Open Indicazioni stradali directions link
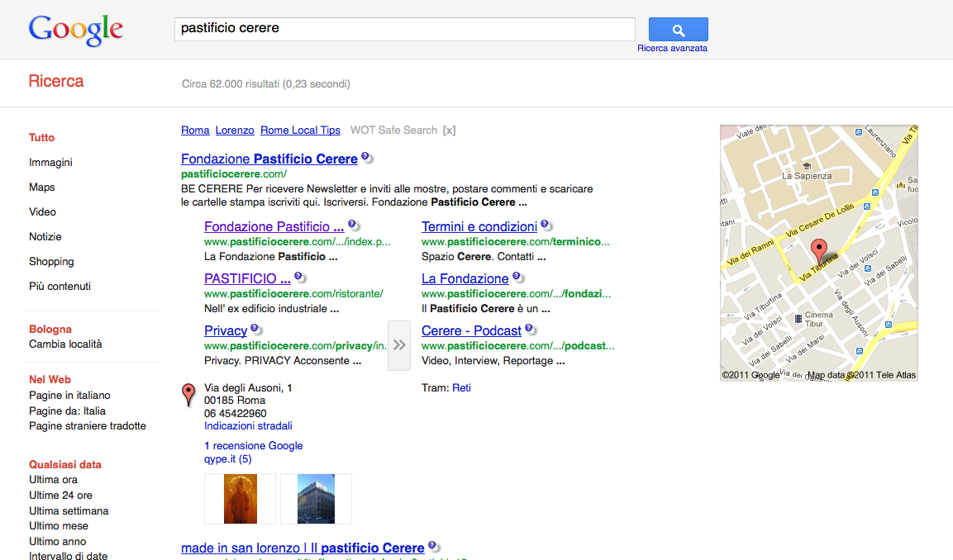Image resolution: width=953 pixels, height=560 pixels. tap(248, 425)
